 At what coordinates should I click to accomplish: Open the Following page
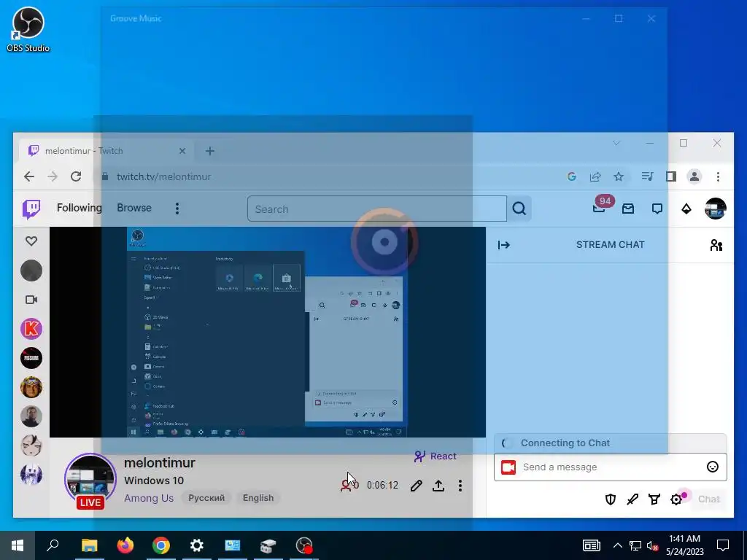(79, 208)
